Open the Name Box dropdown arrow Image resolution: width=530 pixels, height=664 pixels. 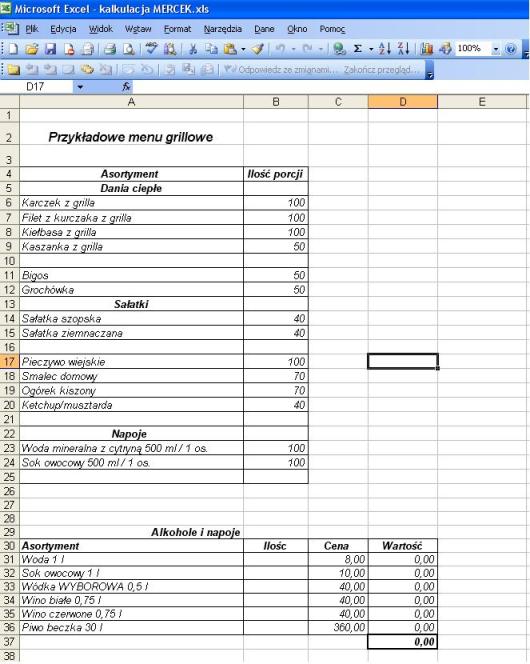point(80,87)
